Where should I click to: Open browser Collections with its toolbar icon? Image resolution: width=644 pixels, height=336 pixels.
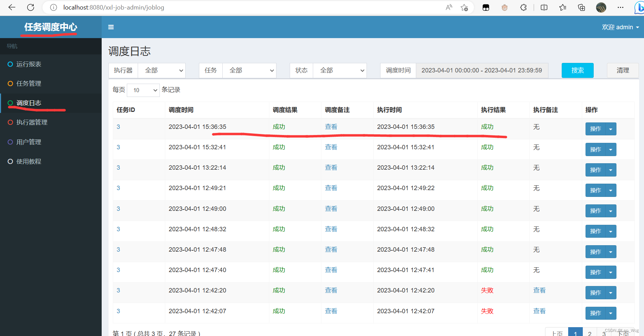[581, 7]
